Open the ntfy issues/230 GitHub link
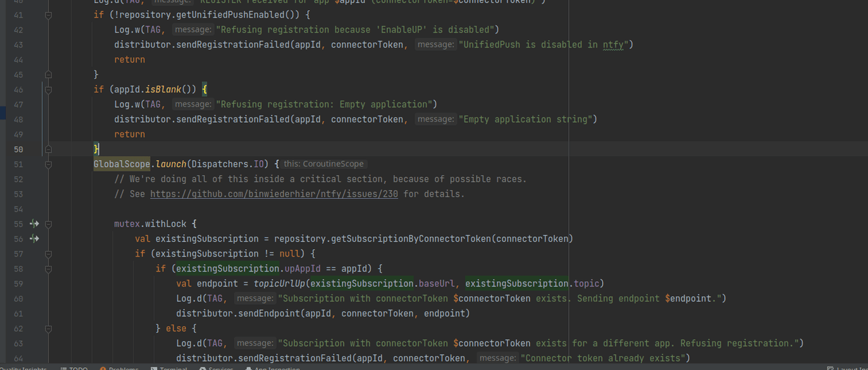 click(274, 193)
